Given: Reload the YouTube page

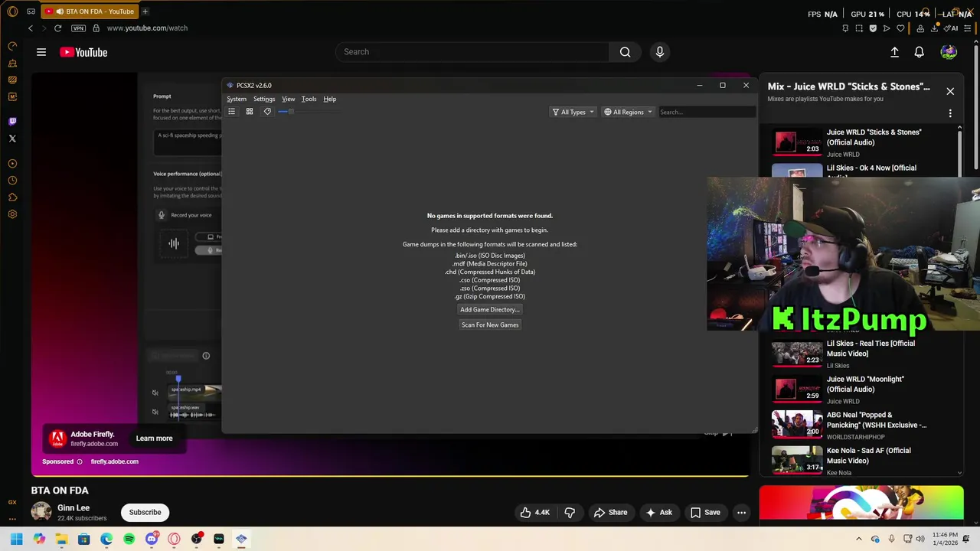Looking at the screenshot, I should (x=57, y=28).
